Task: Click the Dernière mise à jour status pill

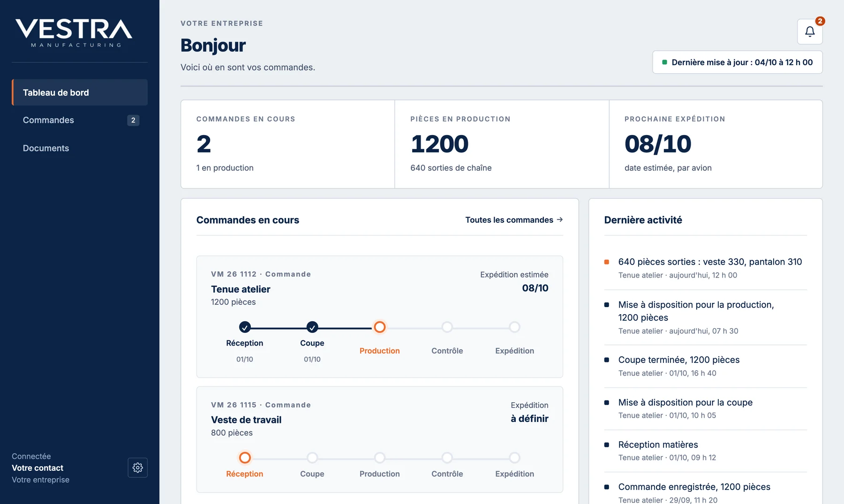Action: (737, 62)
